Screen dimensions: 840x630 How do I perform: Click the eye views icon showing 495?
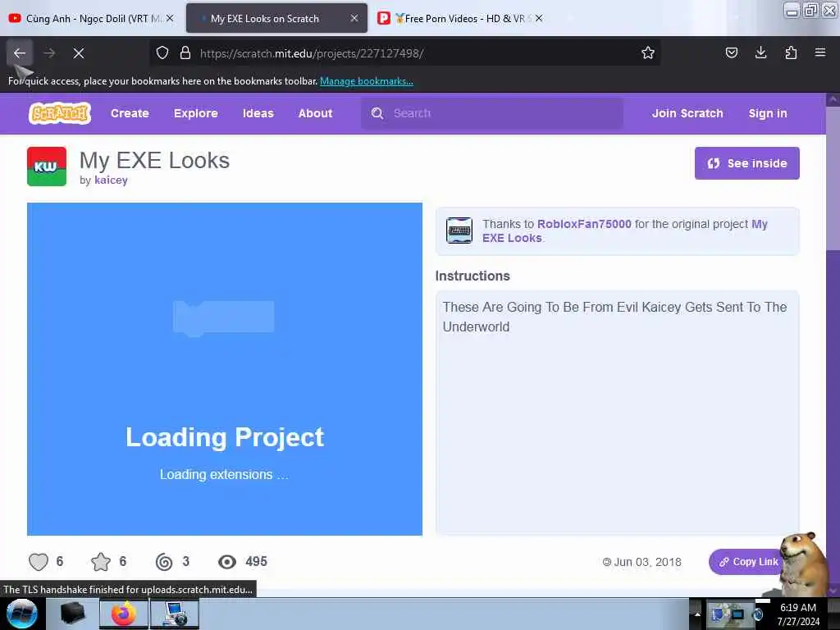(227, 561)
